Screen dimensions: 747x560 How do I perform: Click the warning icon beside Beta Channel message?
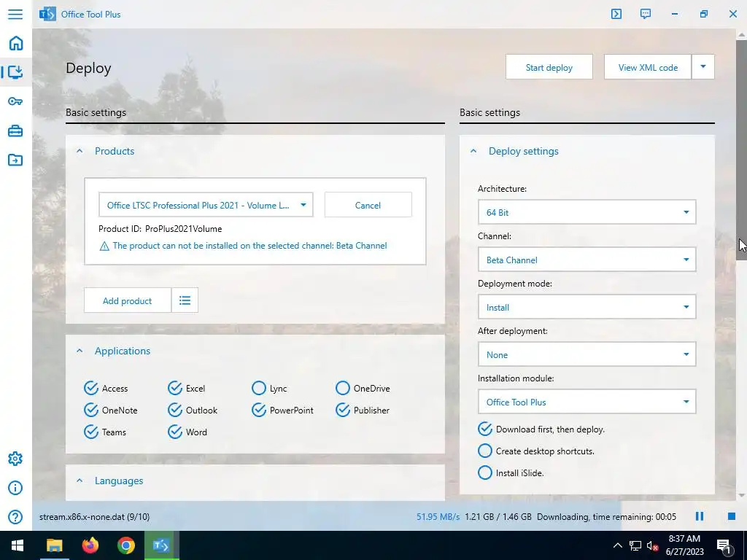pyautogui.click(x=104, y=246)
